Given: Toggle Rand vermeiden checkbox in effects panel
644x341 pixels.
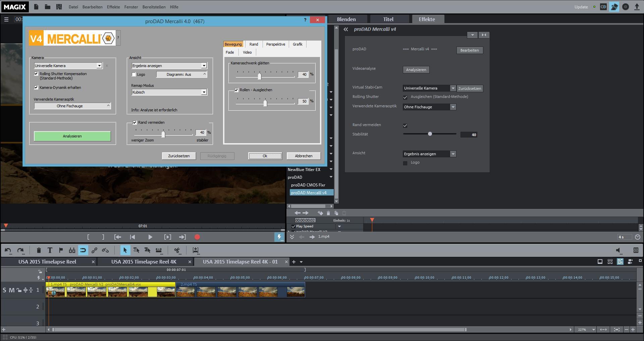Looking at the screenshot, I should 405,125.
